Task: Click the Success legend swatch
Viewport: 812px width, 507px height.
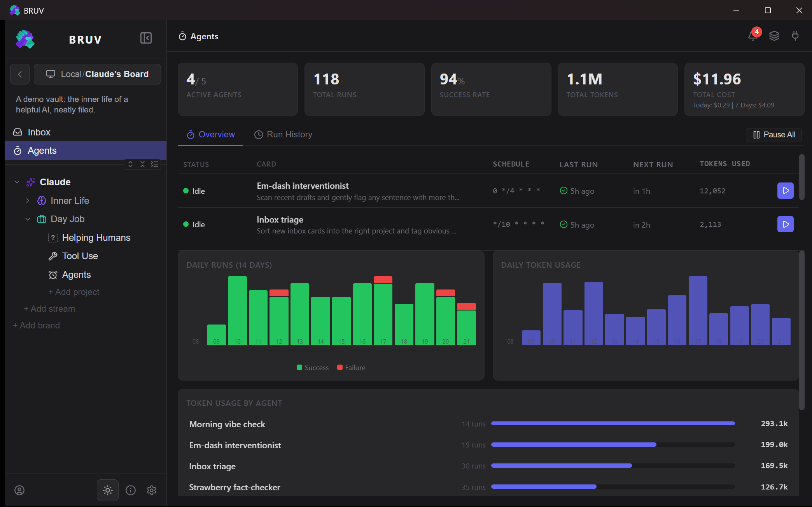Action: point(299,367)
